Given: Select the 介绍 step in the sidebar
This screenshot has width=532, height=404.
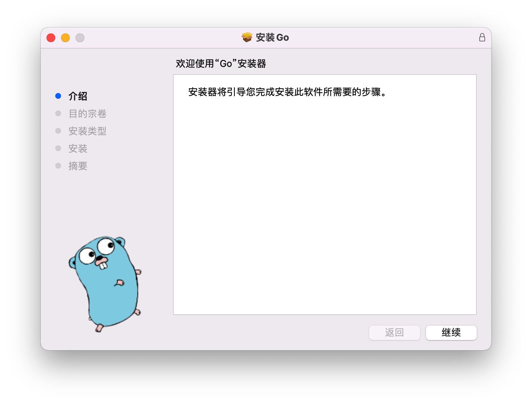Looking at the screenshot, I should [x=77, y=96].
